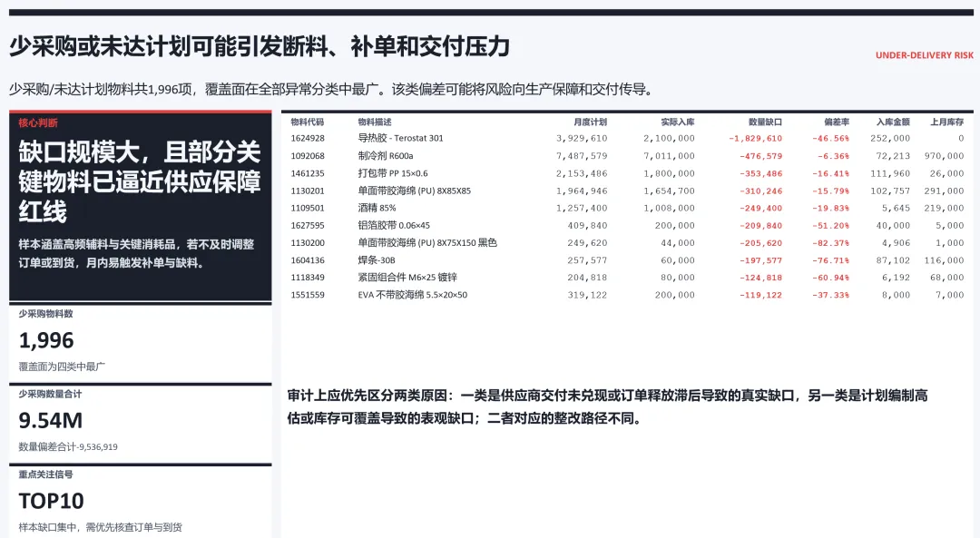Click the 月度计划 column header
Viewport: 980px width, 538px height.
point(590,122)
